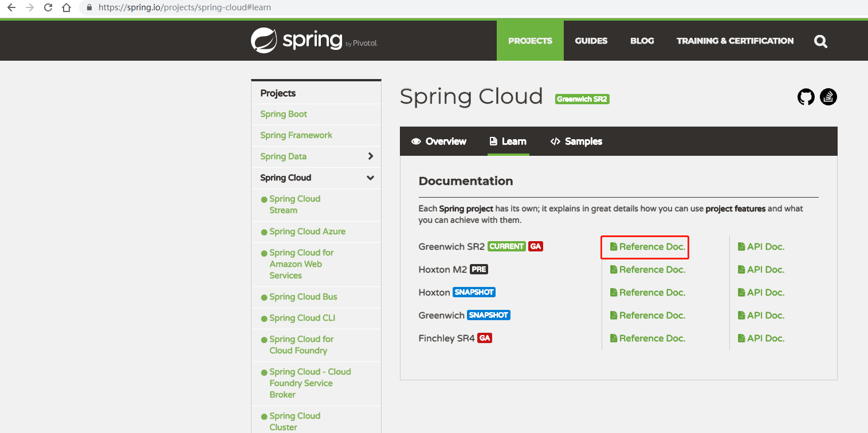Click the padlock icon in address bar
Screen dimensions: 868x433
(89, 8)
